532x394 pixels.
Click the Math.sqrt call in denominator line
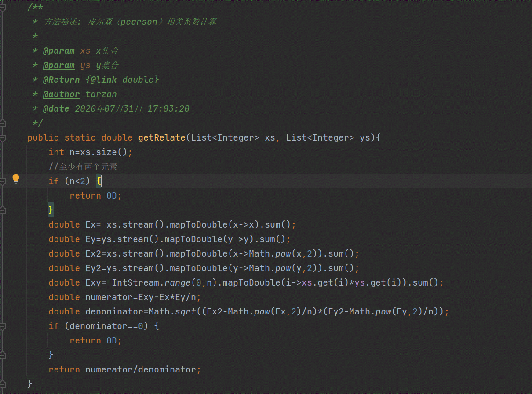coord(164,312)
